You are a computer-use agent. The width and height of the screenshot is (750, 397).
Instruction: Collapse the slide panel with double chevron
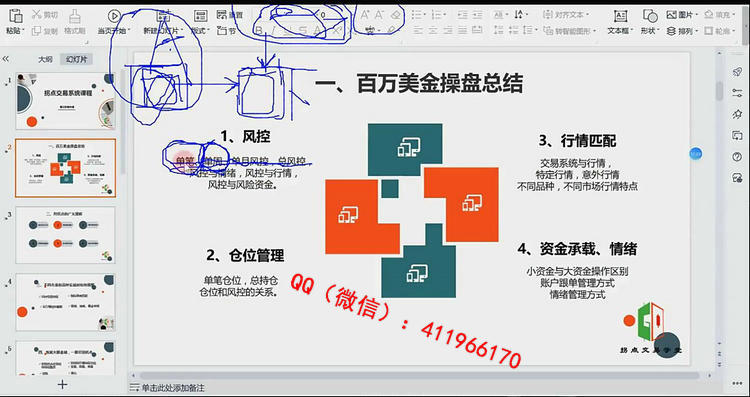tap(6, 59)
